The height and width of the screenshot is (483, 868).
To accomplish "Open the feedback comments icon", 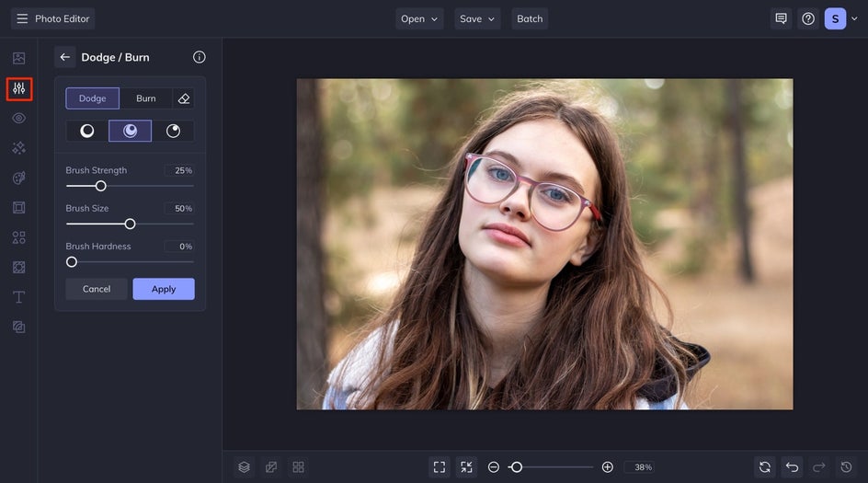I will tap(781, 18).
